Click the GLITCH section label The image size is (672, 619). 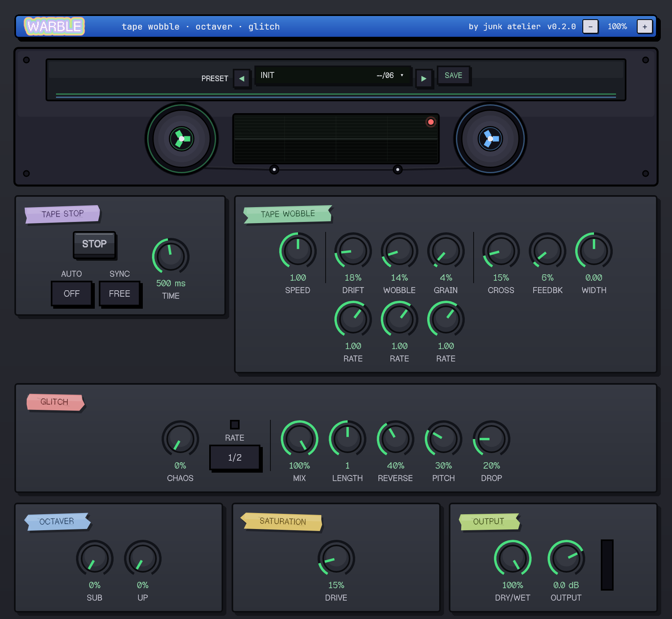tap(55, 402)
